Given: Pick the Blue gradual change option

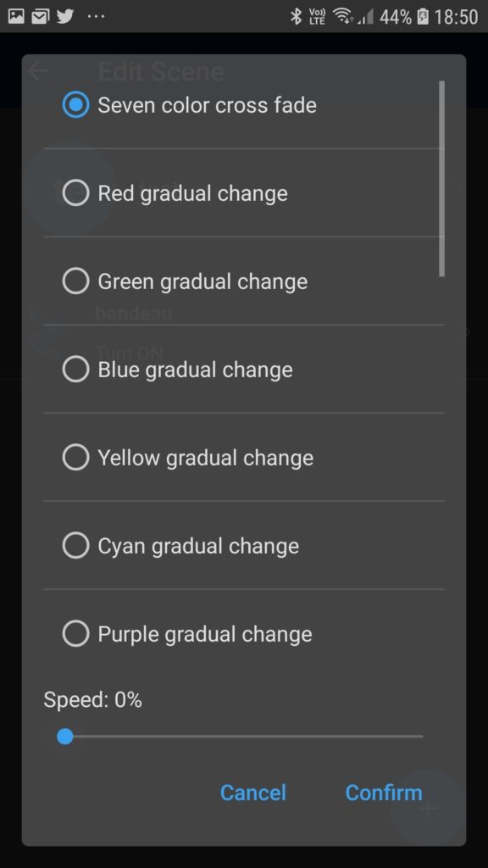Looking at the screenshot, I should tap(75, 369).
